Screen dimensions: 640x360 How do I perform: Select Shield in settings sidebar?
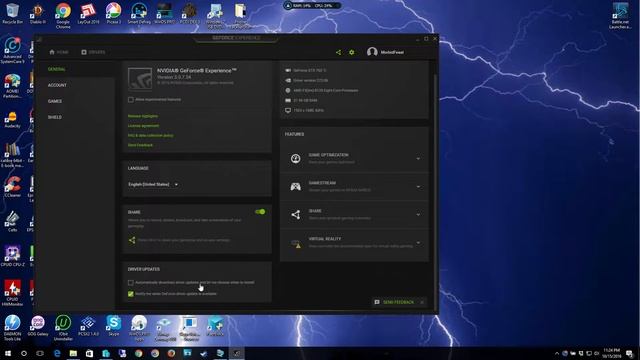pyautogui.click(x=55, y=117)
